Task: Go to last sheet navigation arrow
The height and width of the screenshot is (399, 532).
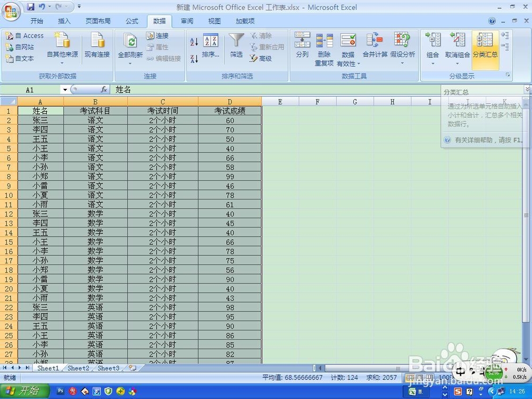Action: tap(27, 368)
